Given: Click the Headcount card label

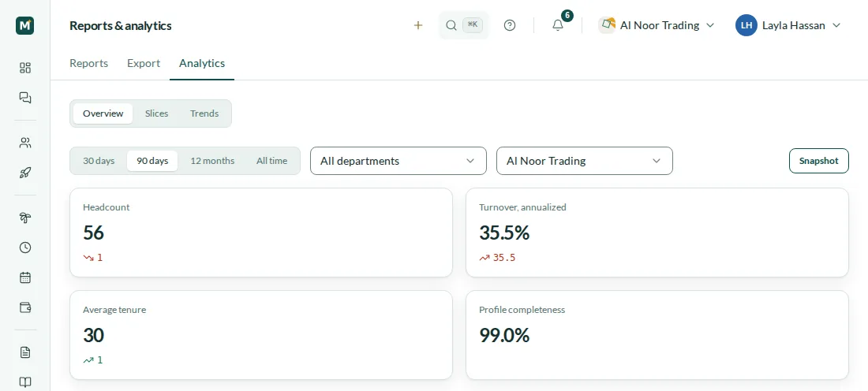Looking at the screenshot, I should coord(107,207).
